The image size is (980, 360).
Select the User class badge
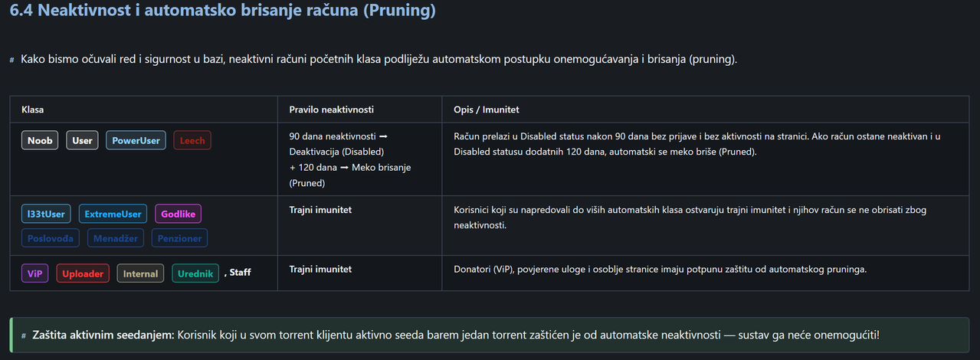click(x=82, y=140)
